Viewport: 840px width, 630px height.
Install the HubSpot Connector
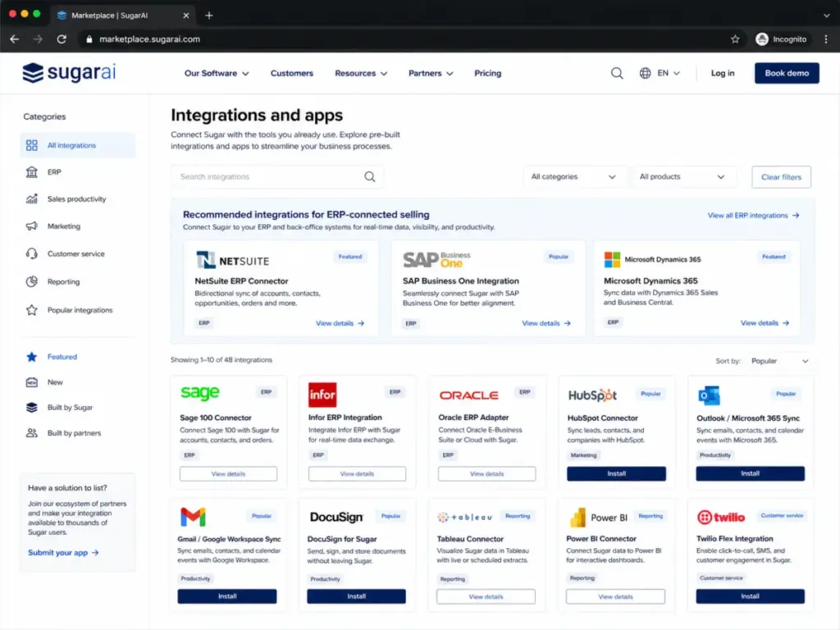coord(616,473)
